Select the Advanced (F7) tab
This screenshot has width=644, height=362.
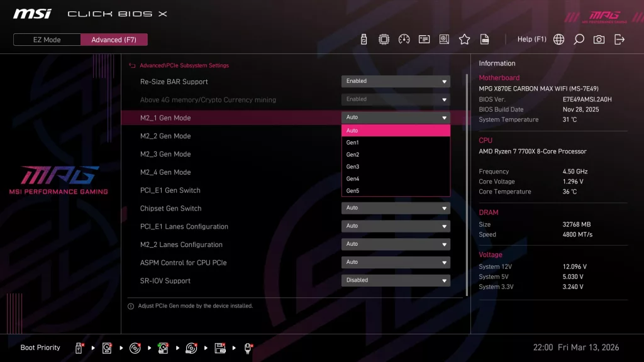(114, 39)
